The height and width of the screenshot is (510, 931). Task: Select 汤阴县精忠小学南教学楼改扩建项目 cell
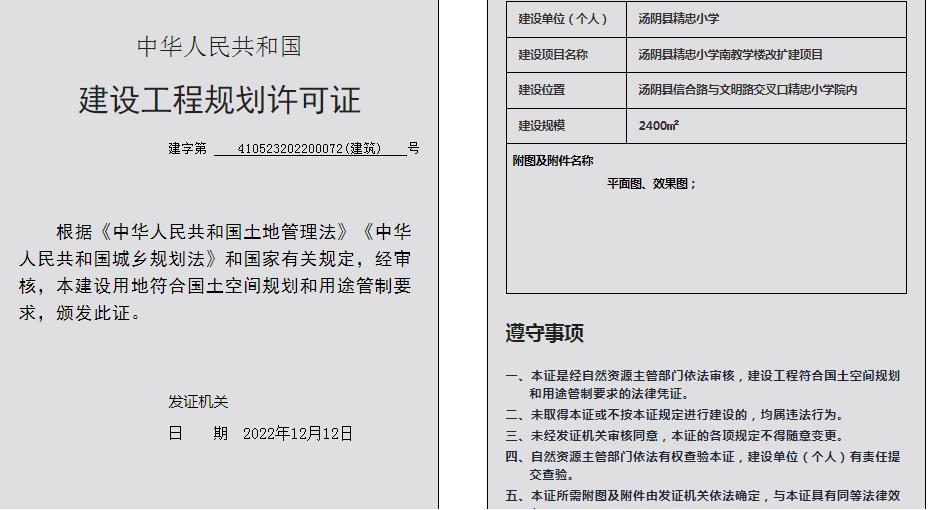[x=767, y=55]
